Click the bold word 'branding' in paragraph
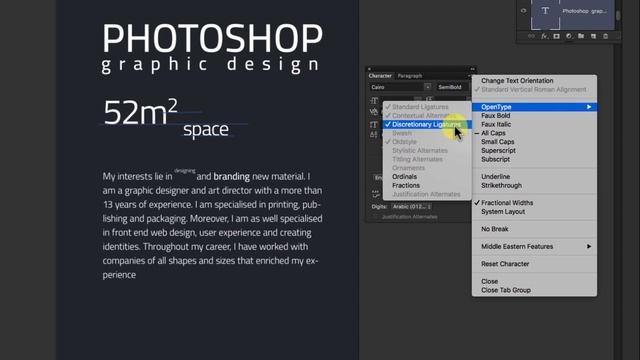 [x=231, y=176]
